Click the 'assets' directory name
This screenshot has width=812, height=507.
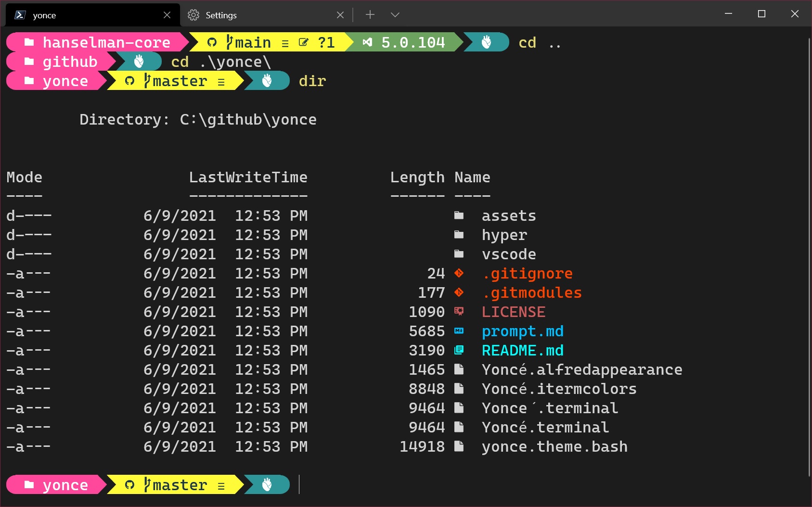(509, 215)
